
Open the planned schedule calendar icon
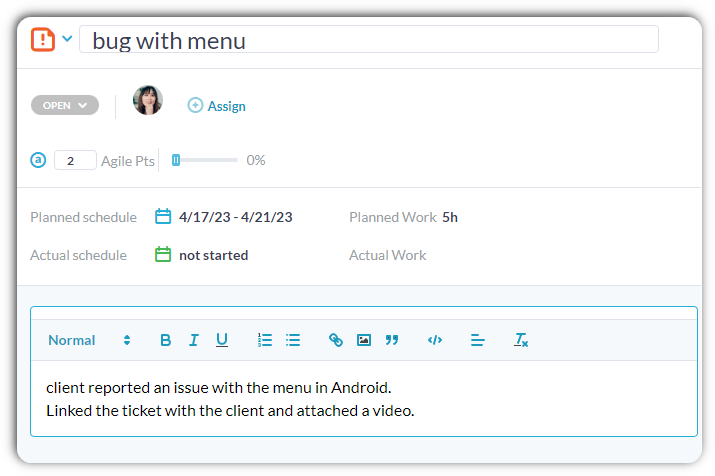tap(163, 217)
